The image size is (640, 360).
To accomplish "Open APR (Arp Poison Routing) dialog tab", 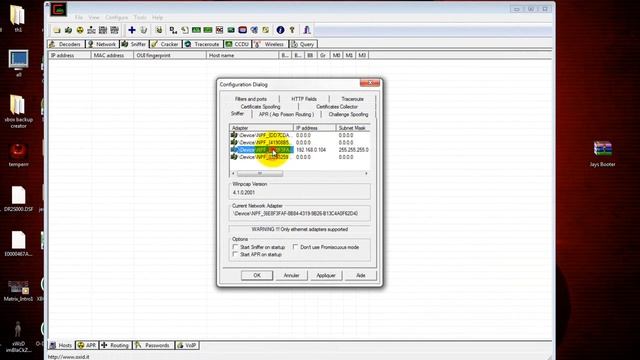I will (x=287, y=114).
